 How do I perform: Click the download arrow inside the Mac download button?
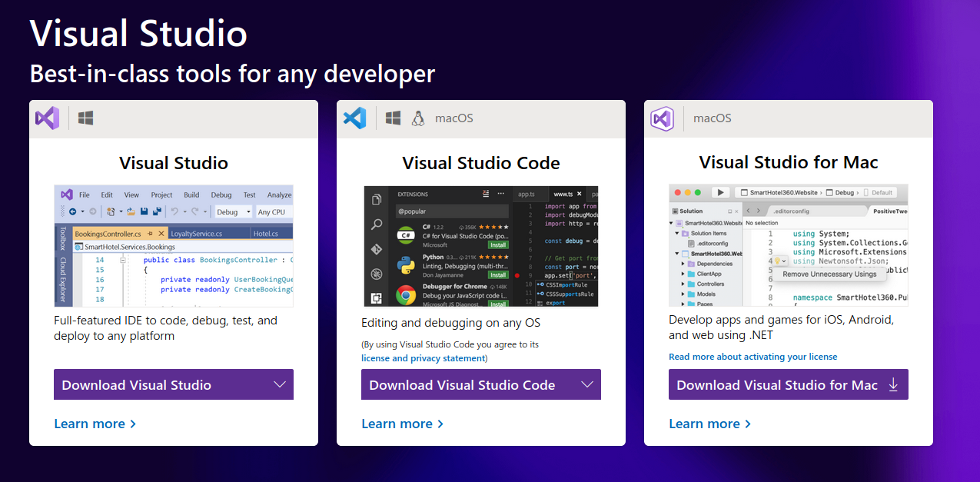pyautogui.click(x=893, y=384)
